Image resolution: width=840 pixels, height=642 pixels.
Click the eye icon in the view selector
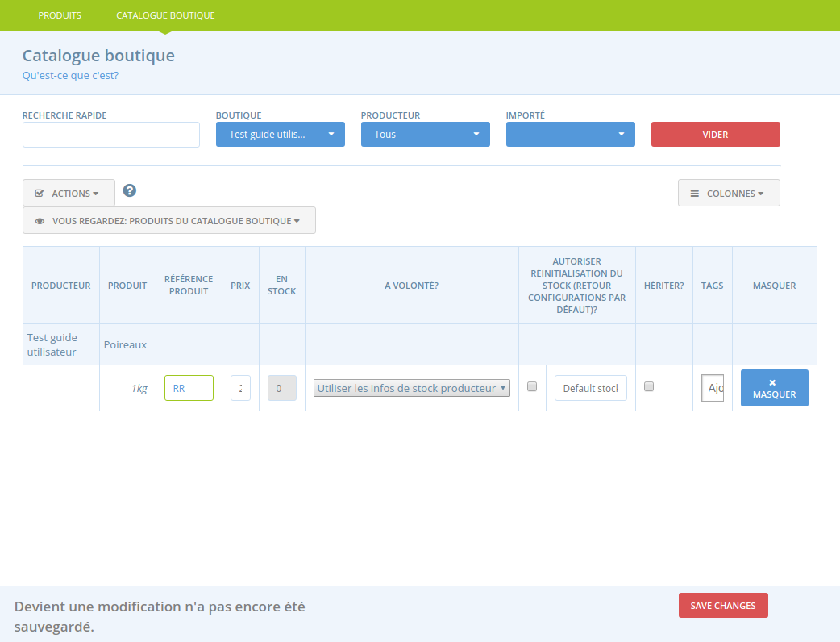40,221
